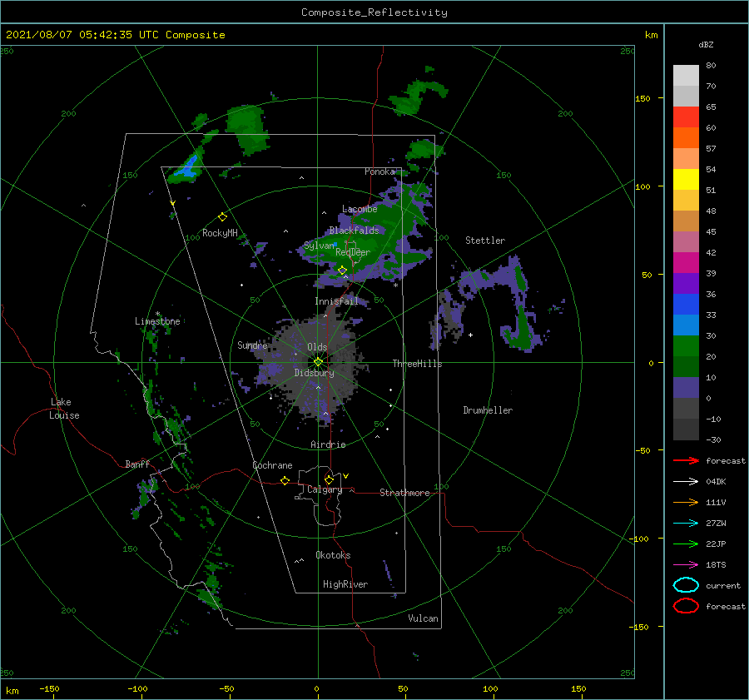Viewport: 749px width, 700px height.
Task: Click the Sundre city label
Action: coord(252,345)
